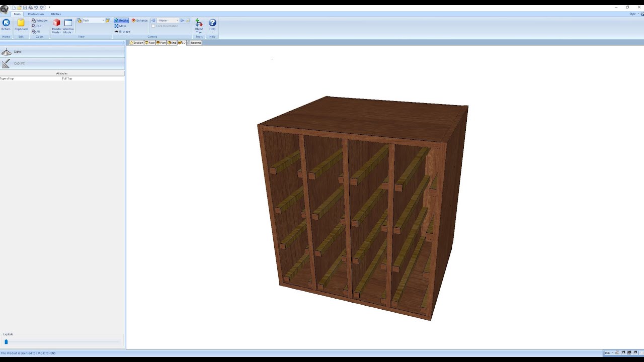This screenshot has height=362, width=644.
Task: Open the Help ribbon button
Action: tap(212, 26)
